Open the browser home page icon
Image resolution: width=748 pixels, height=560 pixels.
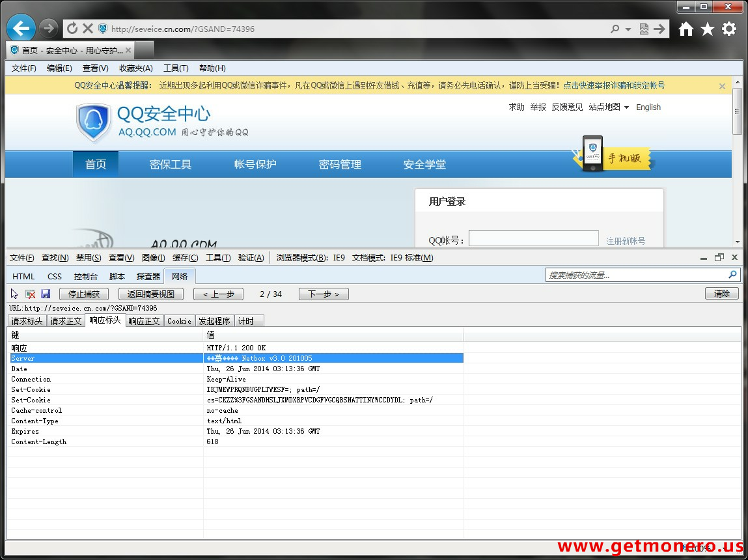(x=686, y=29)
